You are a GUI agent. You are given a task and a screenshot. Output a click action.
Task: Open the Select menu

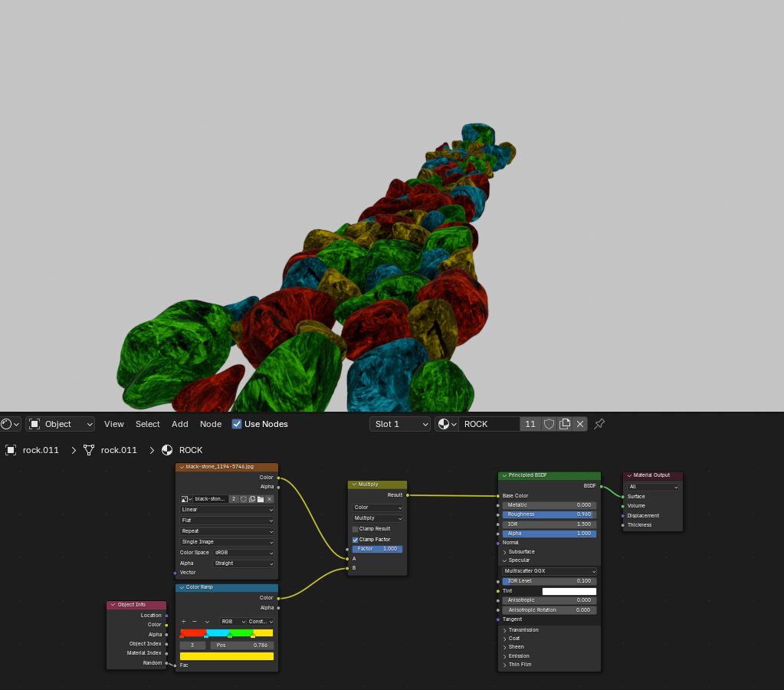(x=147, y=424)
